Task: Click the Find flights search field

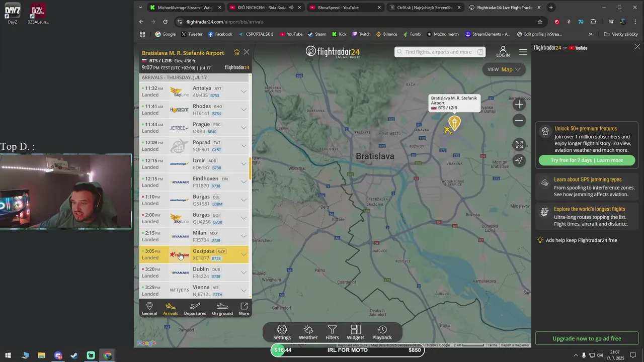Action: pyautogui.click(x=440, y=52)
